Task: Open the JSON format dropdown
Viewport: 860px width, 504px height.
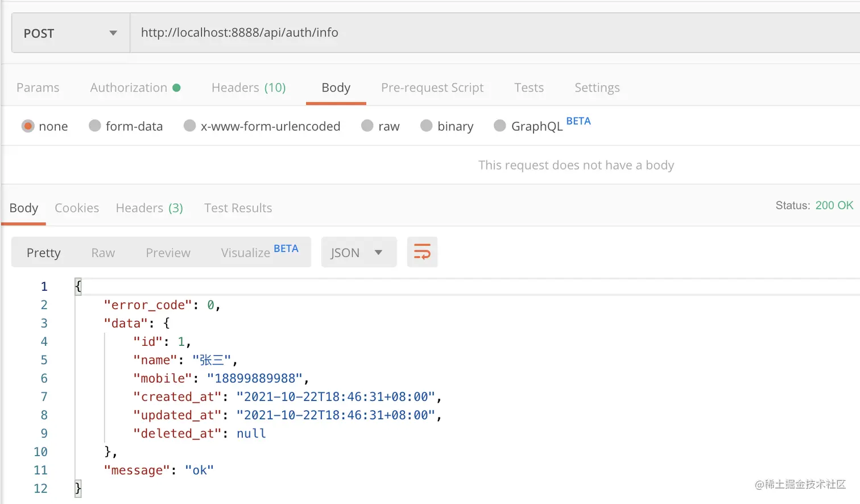Action: (x=358, y=252)
